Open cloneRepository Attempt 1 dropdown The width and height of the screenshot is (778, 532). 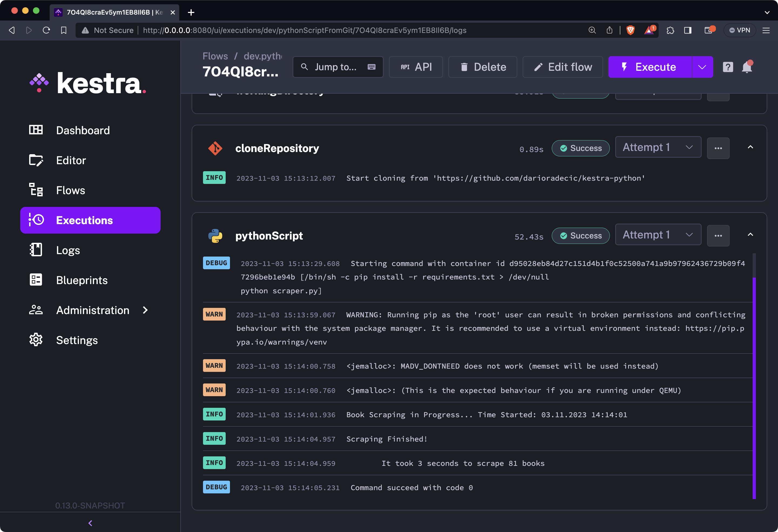[x=658, y=147]
